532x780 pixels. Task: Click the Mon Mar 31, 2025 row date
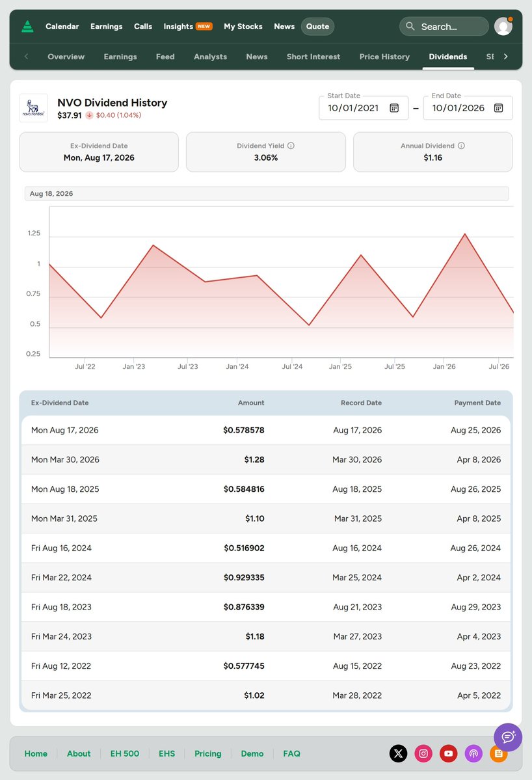pyautogui.click(x=64, y=518)
